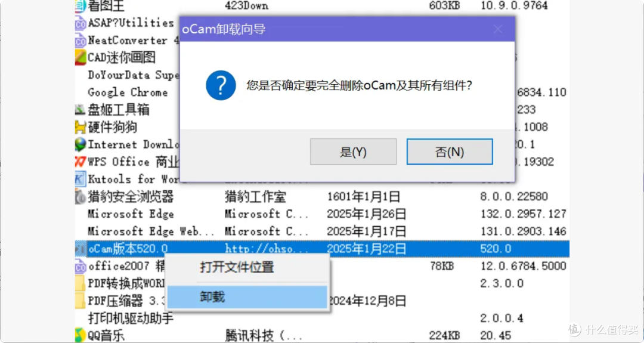Click date cell 2025年1月17日
644x343 pixels.
pos(366,231)
